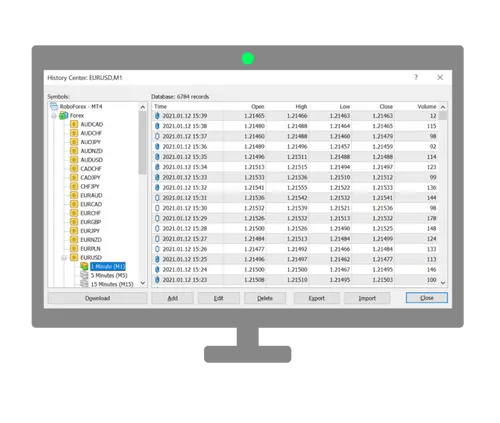Select the RoboForex - MT4 server icon

[x=54, y=106]
